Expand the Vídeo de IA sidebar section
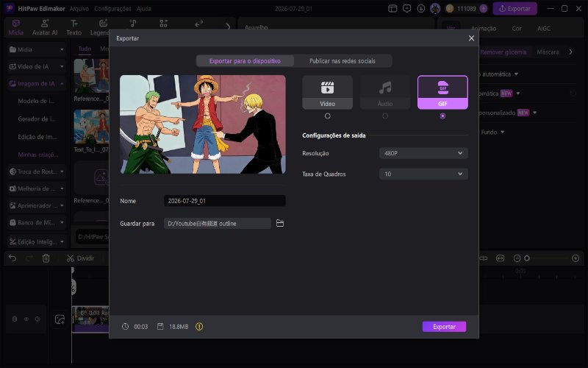This screenshot has height=368, width=588. coord(36,66)
